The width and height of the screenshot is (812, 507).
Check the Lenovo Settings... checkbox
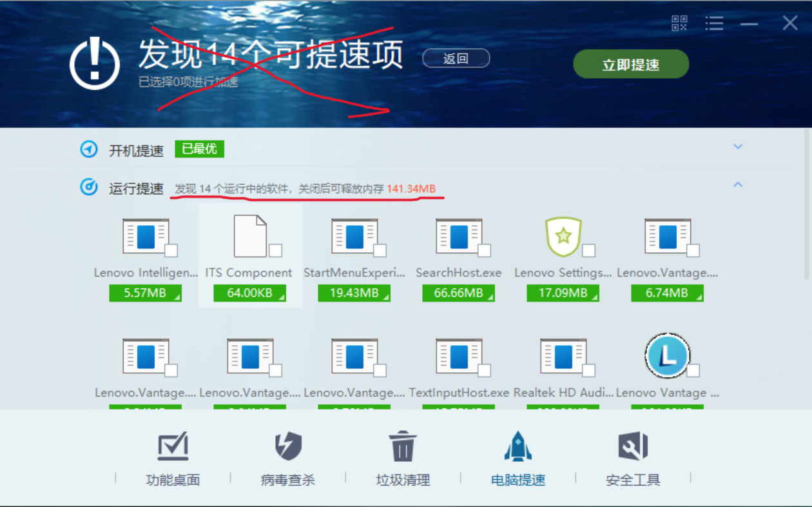tap(588, 250)
